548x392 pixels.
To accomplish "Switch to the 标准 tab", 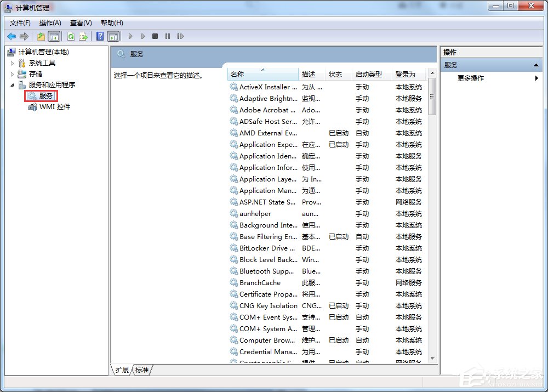I will (x=141, y=370).
